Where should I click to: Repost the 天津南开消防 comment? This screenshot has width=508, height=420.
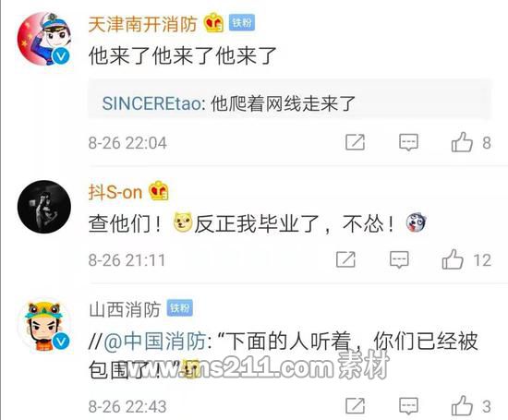point(355,142)
